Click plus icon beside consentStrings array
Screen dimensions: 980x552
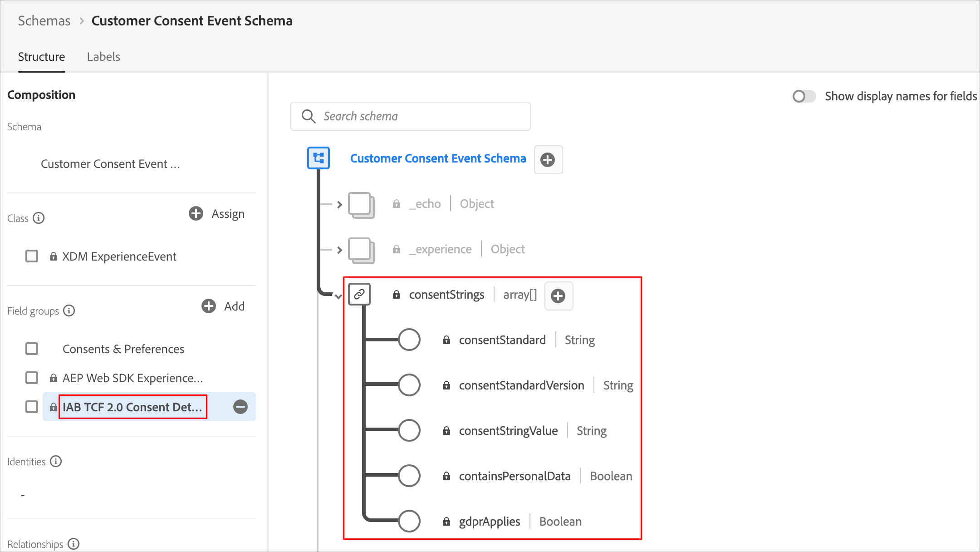[558, 296]
